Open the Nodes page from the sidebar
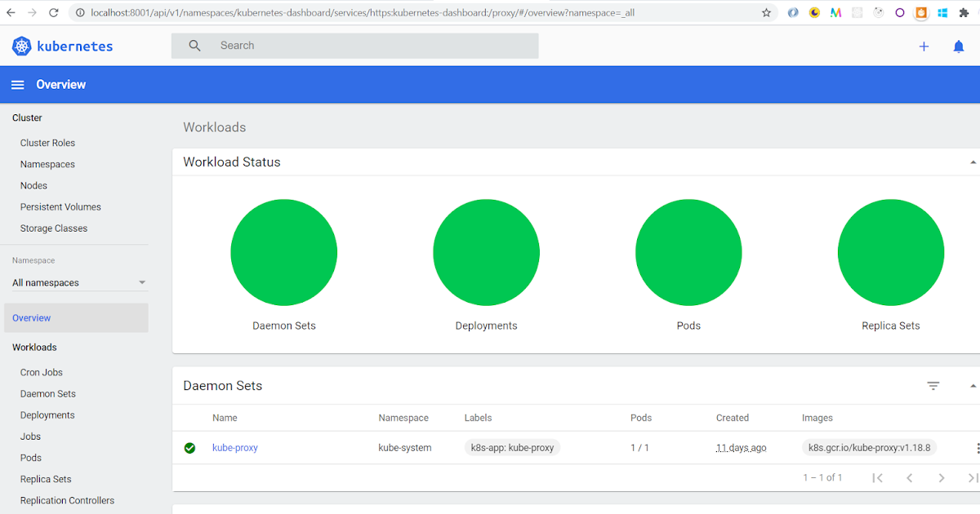 click(x=33, y=185)
